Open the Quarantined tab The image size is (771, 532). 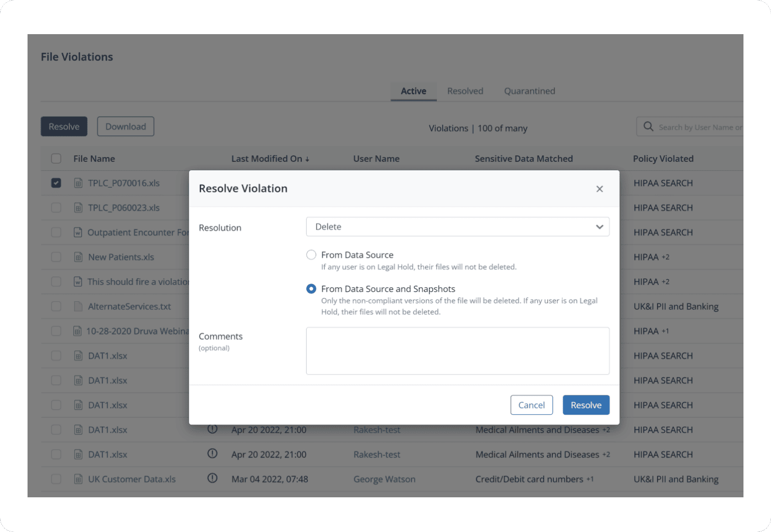coord(529,91)
